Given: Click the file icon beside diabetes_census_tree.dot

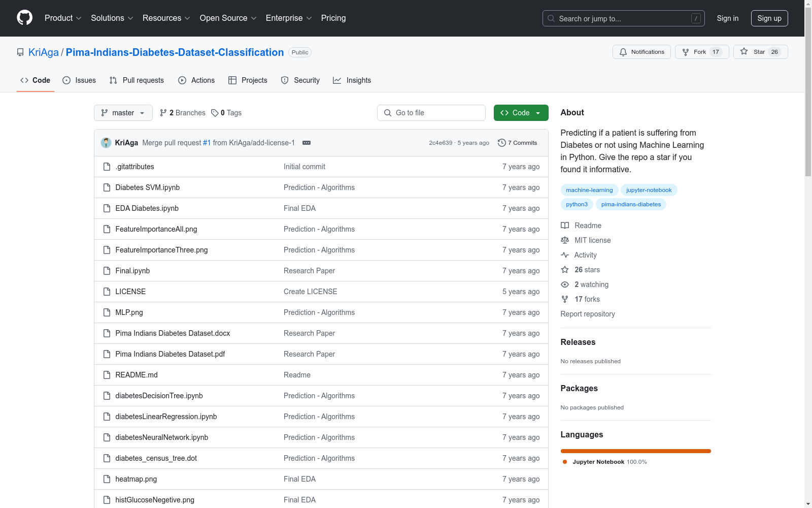Looking at the screenshot, I should (x=107, y=458).
